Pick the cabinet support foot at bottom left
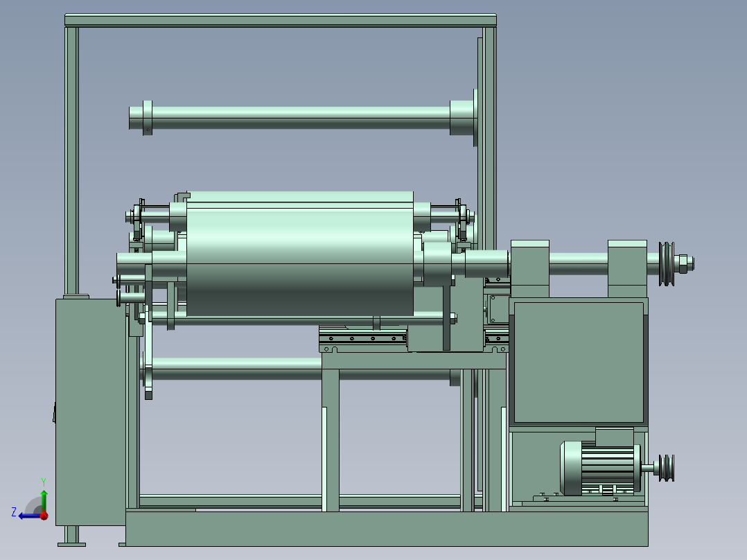This screenshot has width=747, height=560. [x=71, y=536]
